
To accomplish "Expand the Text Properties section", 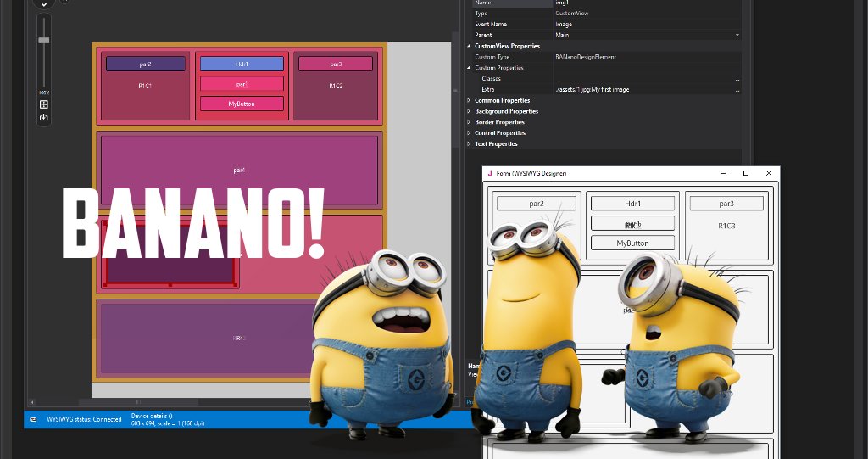I will pyautogui.click(x=470, y=144).
